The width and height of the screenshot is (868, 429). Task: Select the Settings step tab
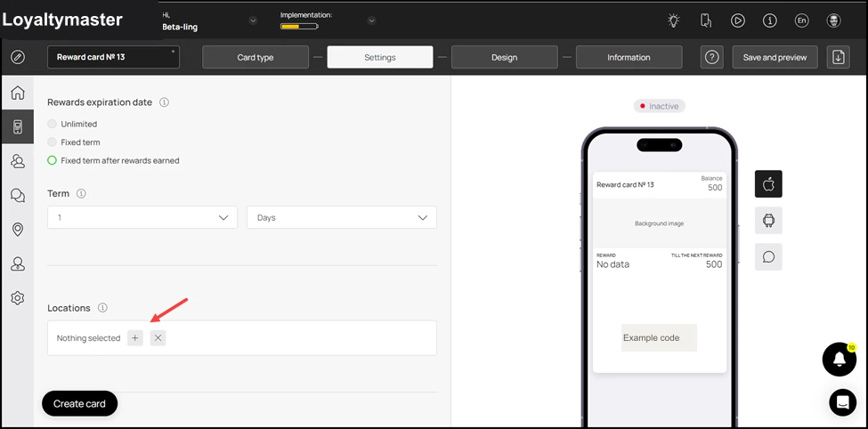380,57
